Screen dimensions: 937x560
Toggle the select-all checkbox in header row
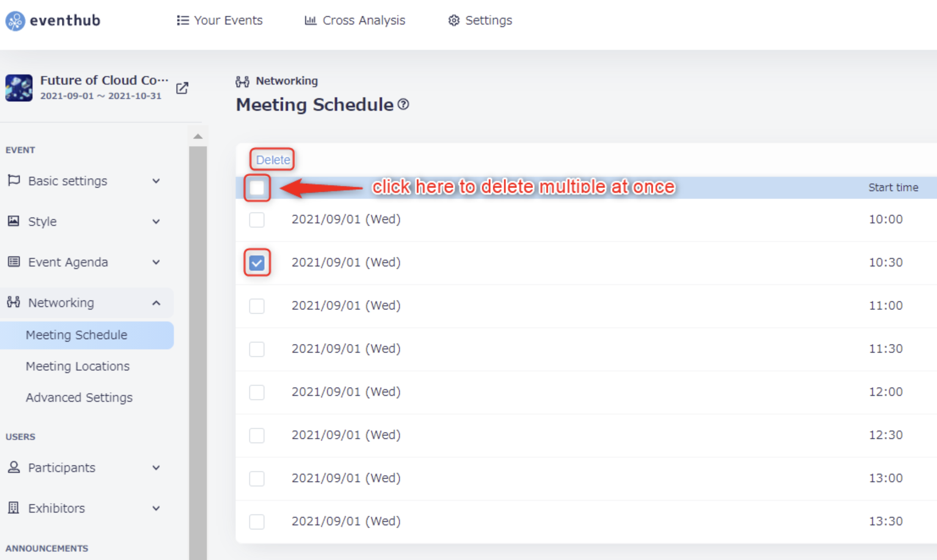click(x=257, y=188)
